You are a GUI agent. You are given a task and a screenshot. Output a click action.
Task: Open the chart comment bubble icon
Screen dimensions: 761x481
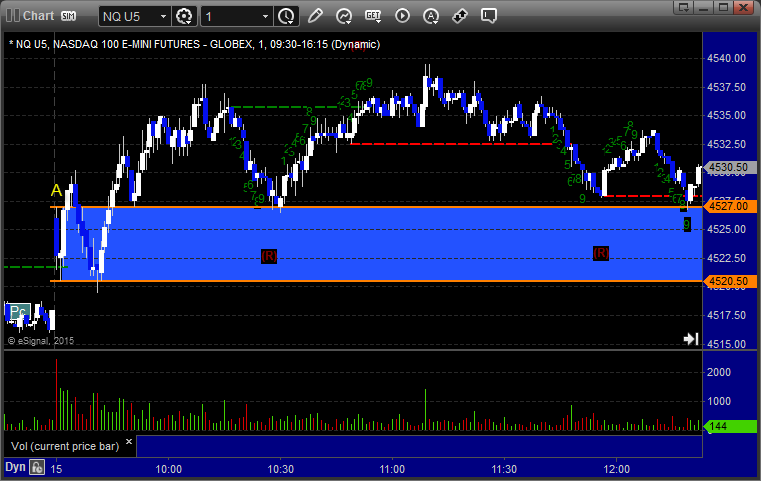coord(488,16)
